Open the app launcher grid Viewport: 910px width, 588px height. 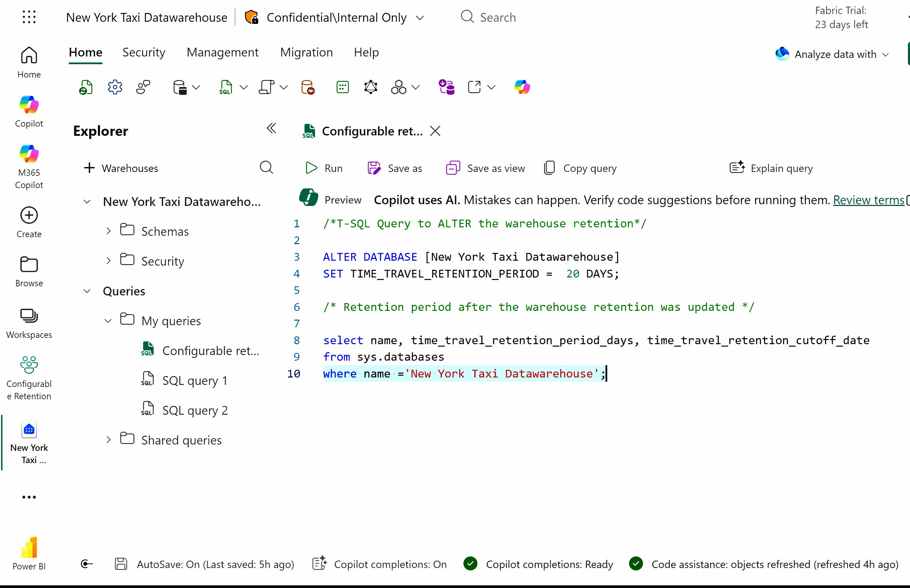(29, 17)
